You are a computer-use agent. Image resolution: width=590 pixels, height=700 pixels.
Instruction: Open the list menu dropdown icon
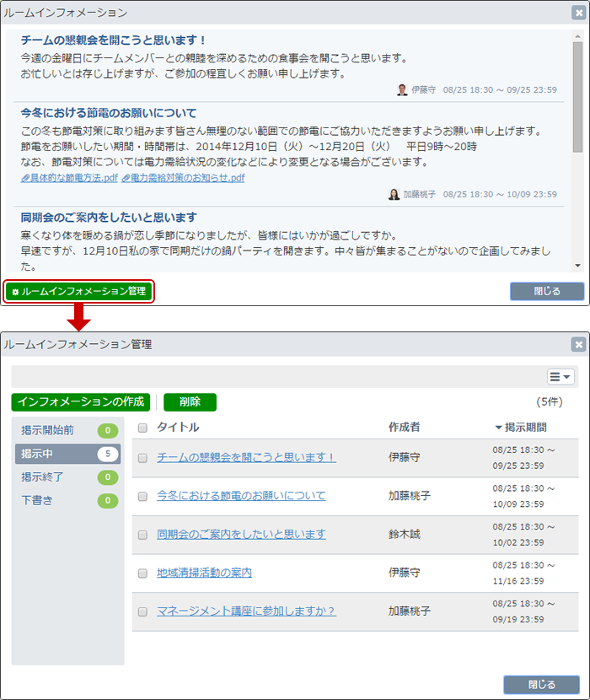tap(560, 377)
